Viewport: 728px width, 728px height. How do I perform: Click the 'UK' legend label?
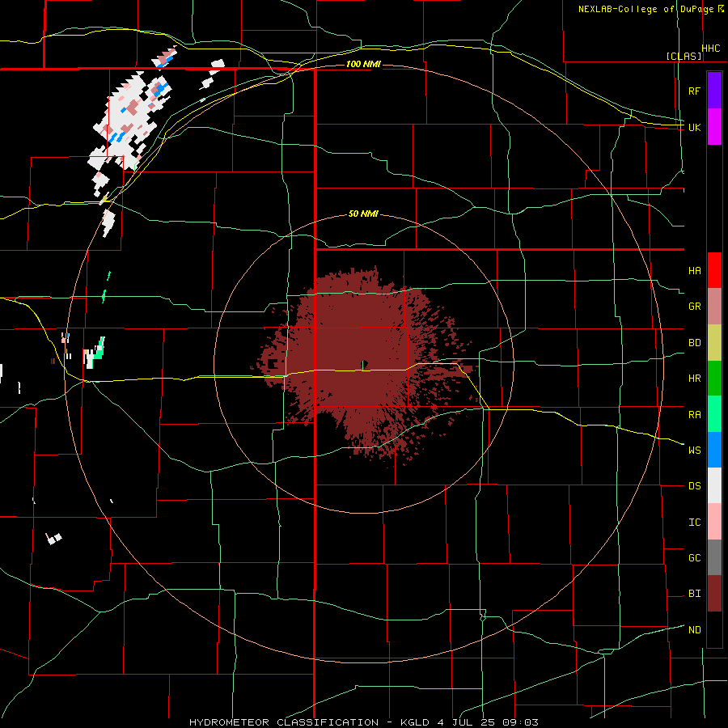pyautogui.click(x=694, y=127)
